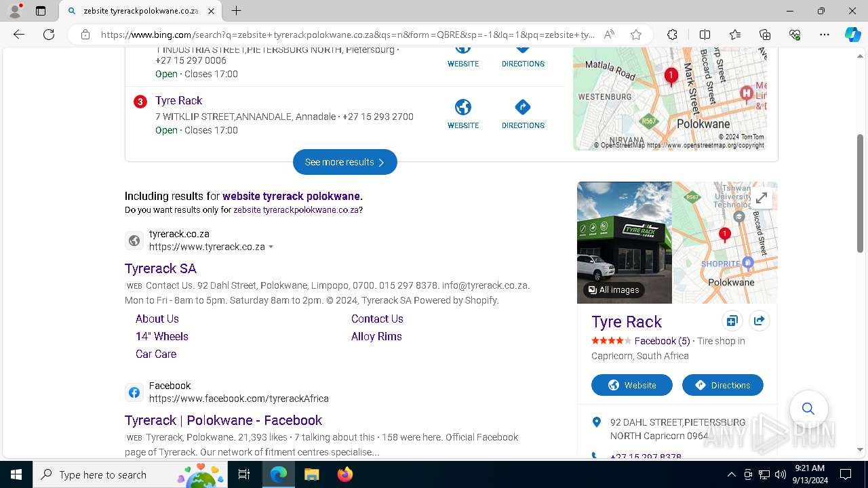Click the Website button in Tyre Rack panel

[x=632, y=385]
